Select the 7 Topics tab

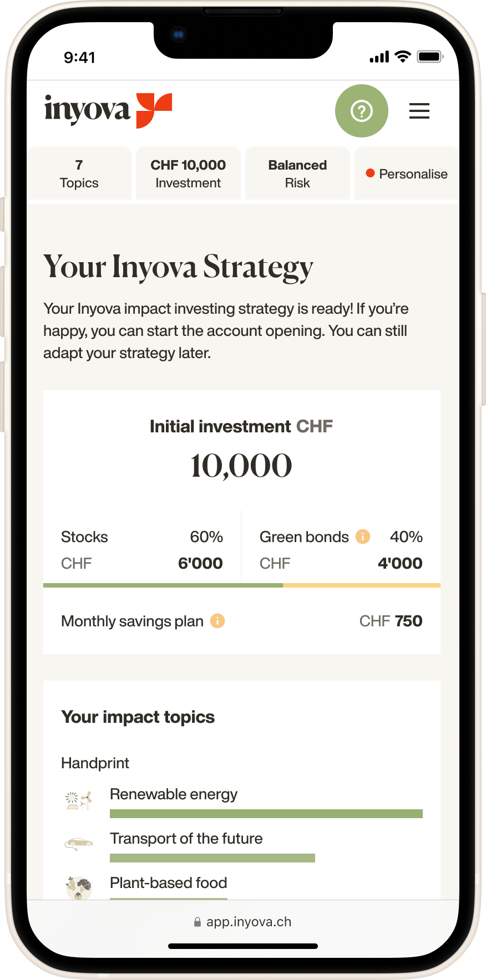tap(79, 173)
